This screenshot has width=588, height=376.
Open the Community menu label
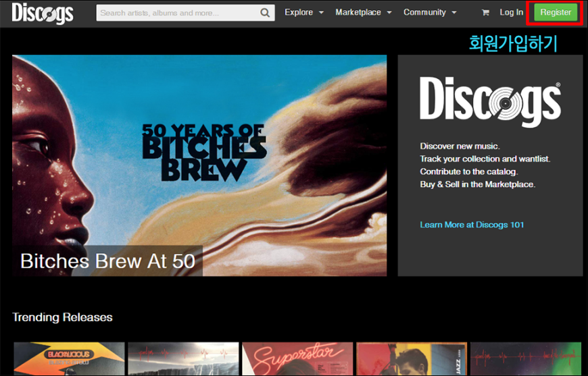point(424,12)
